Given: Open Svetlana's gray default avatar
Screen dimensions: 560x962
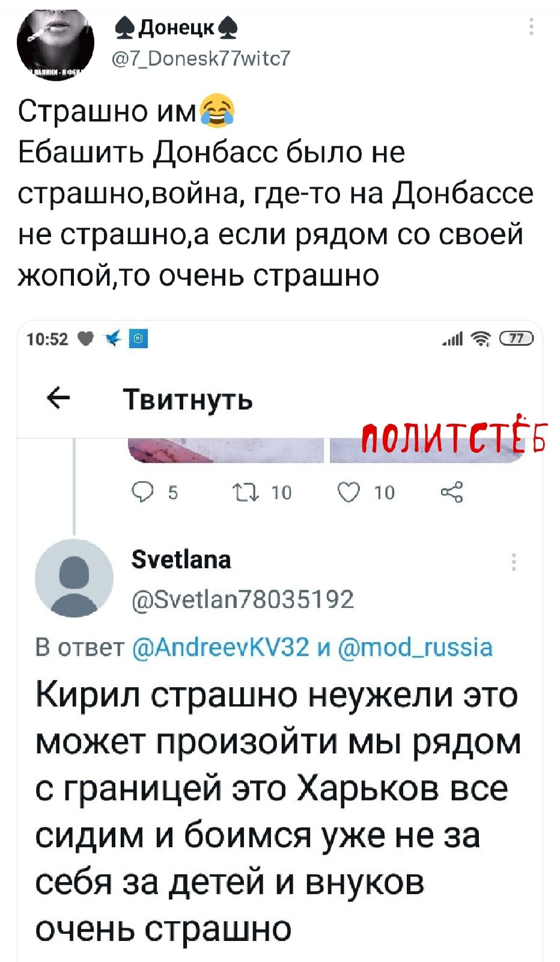Looking at the screenshot, I should click(75, 578).
